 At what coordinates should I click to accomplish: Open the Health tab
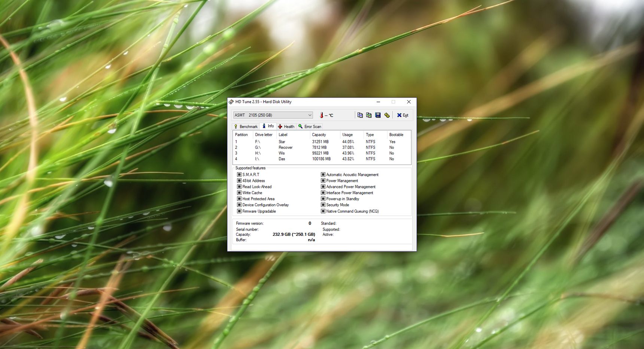tap(286, 127)
